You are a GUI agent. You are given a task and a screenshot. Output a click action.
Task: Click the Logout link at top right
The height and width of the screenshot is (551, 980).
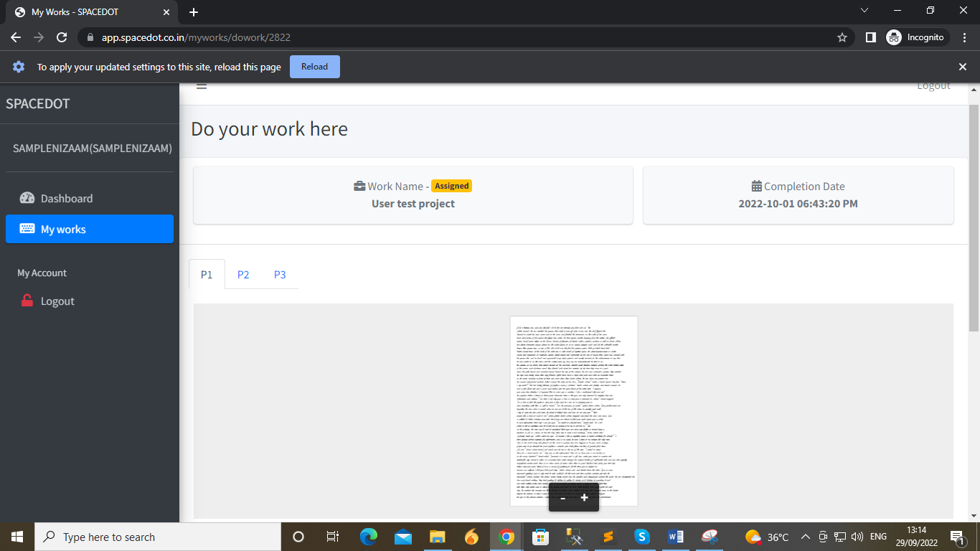click(x=933, y=85)
